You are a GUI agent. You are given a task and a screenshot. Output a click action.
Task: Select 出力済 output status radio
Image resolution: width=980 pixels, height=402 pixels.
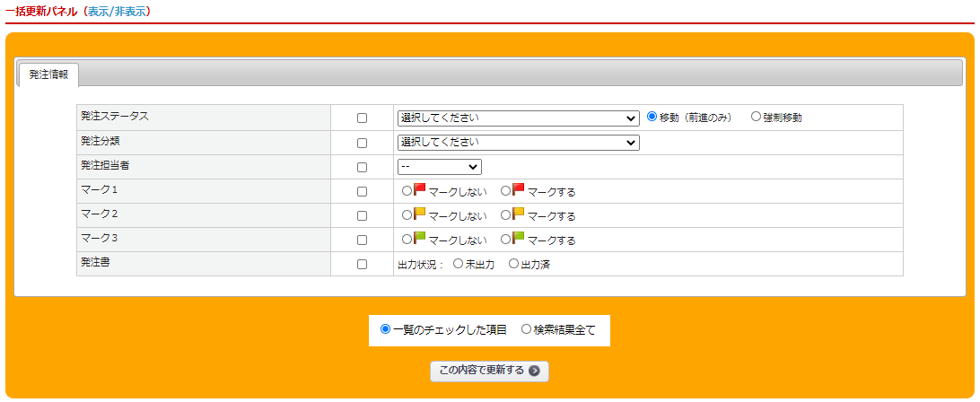(x=514, y=264)
